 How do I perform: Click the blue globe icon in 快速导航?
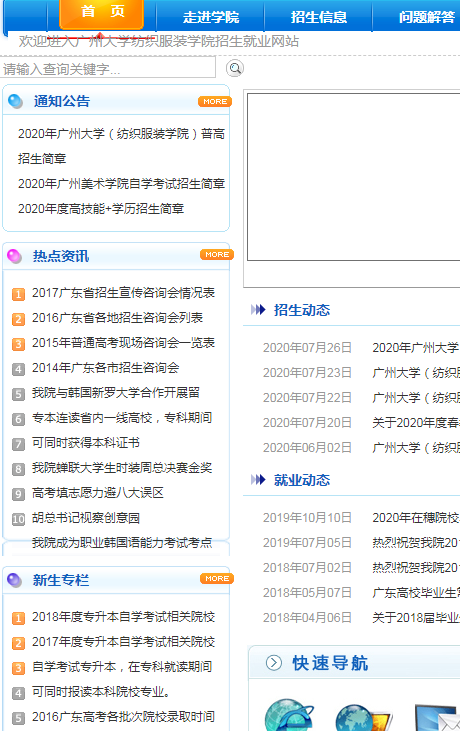point(289,715)
